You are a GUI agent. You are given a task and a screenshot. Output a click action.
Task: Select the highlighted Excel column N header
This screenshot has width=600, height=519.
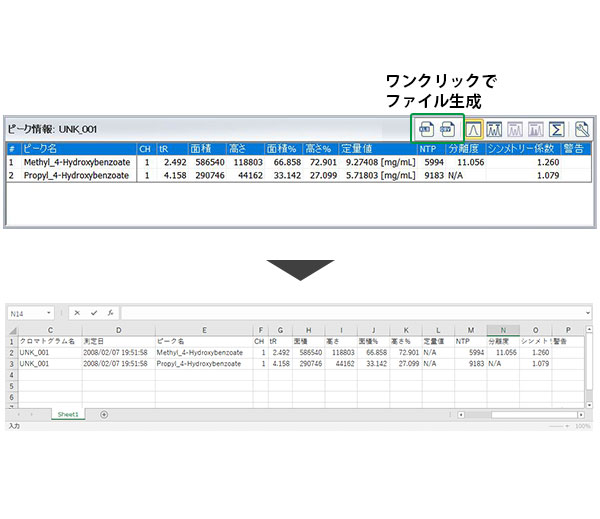pyautogui.click(x=503, y=330)
